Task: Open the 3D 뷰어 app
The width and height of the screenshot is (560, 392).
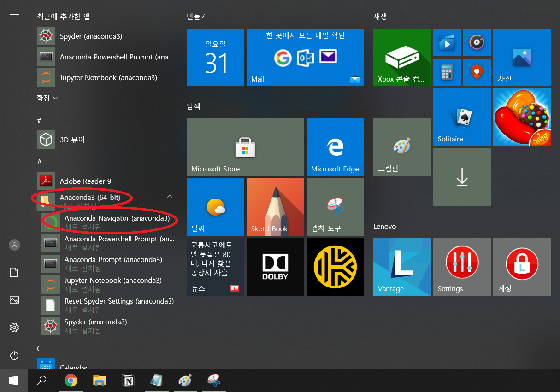Action: (106, 140)
